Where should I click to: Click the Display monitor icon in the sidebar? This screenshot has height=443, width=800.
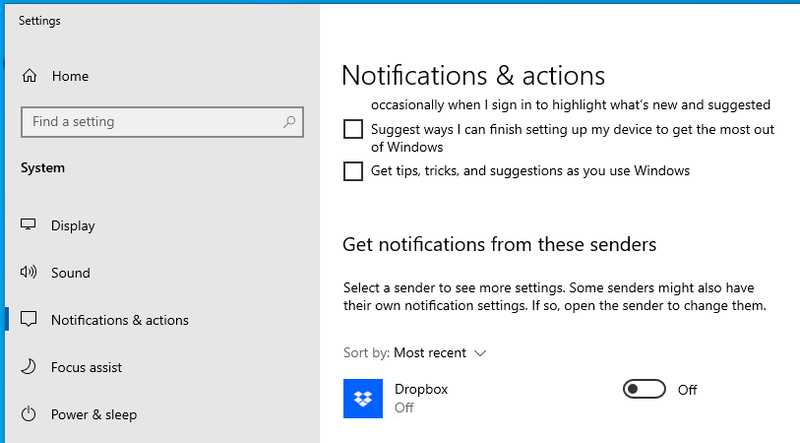coord(29,226)
